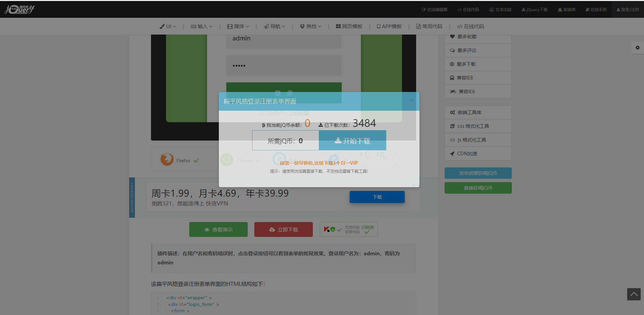Image resolution: width=644 pixels, height=315 pixels.
Task: Visit the 前端库 page
Action: [567, 10]
